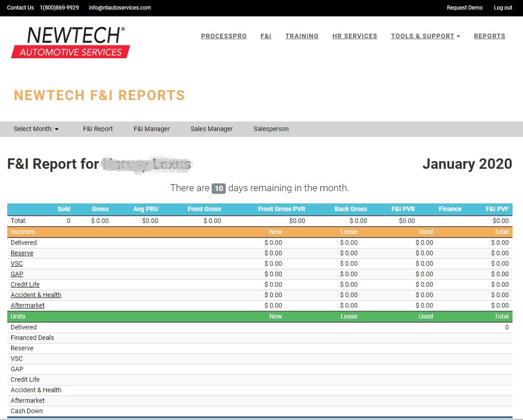Open the Credit Life incomes link
The height and width of the screenshot is (420, 523).
[x=25, y=284]
